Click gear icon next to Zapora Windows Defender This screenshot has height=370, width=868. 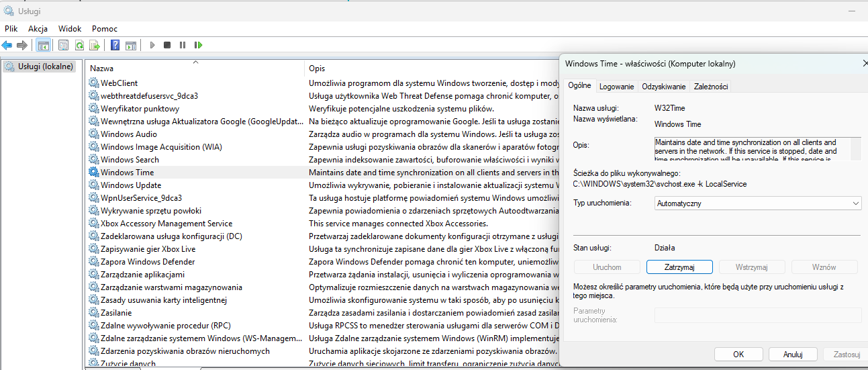[93, 262]
